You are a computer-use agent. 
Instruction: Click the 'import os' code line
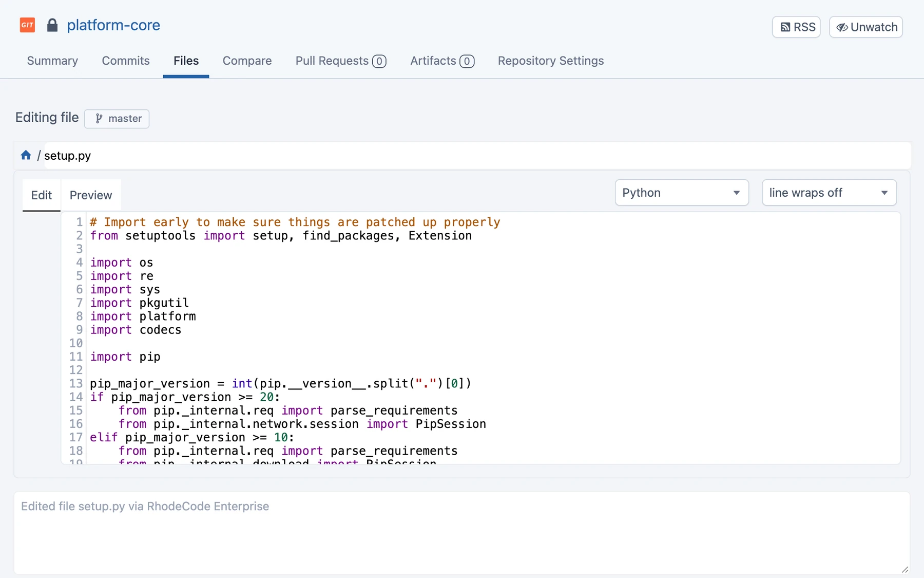click(x=122, y=262)
